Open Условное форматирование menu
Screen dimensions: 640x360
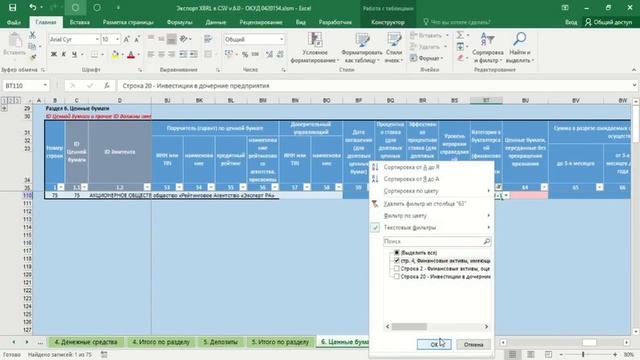coord(315,48)
